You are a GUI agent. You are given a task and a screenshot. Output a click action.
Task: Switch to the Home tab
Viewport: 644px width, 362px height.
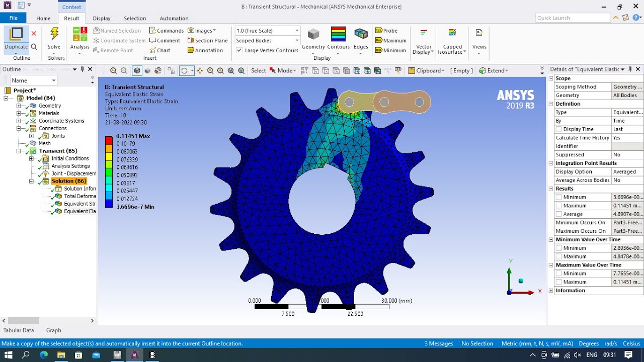coord(43,18)
